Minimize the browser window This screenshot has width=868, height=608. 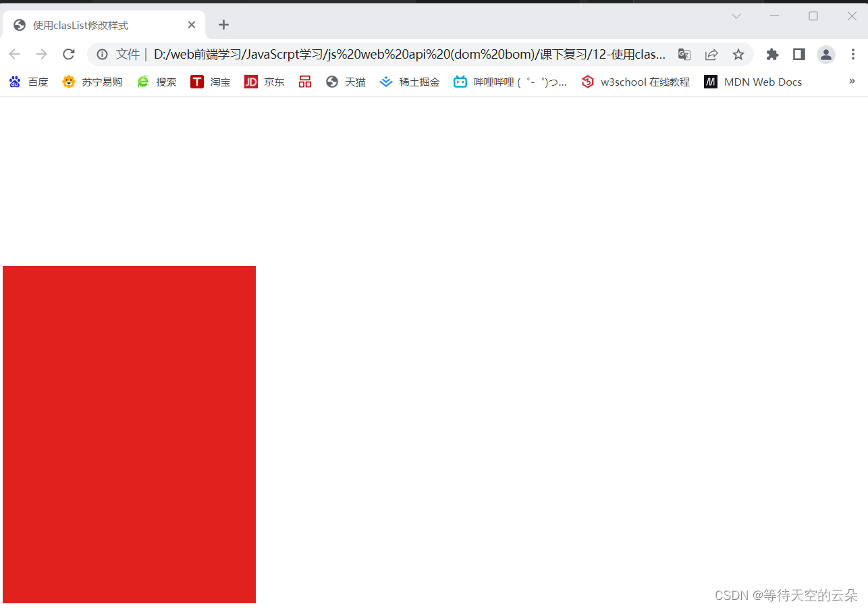point(775,16)
